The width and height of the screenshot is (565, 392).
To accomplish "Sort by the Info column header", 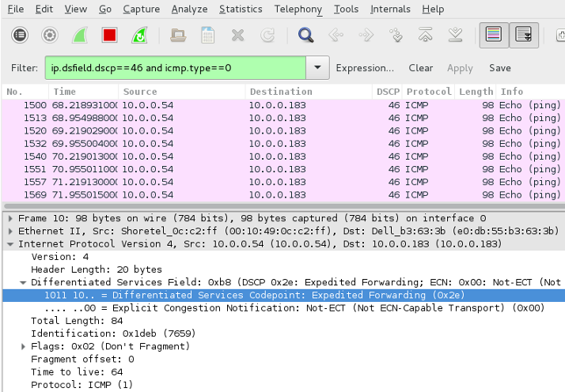I will 530,92.
